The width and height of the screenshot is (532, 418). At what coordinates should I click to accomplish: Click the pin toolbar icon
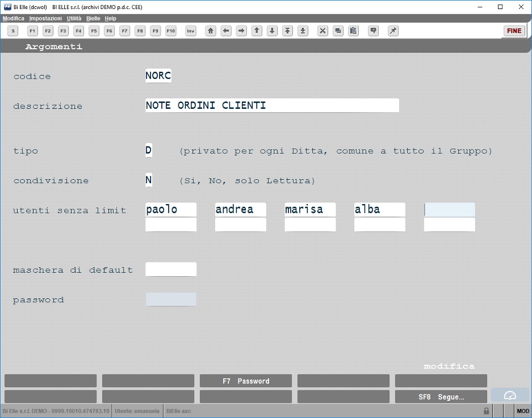393,31
